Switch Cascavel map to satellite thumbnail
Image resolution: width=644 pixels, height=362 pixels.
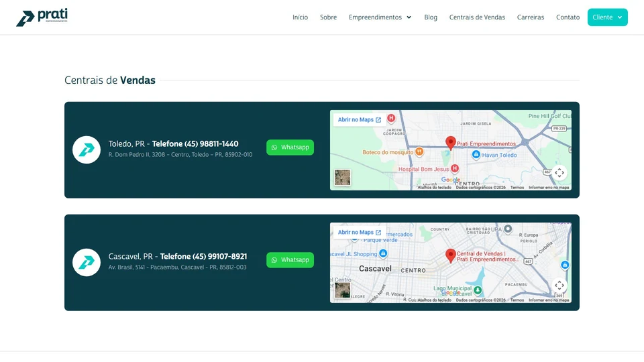[x=342, y=290]
